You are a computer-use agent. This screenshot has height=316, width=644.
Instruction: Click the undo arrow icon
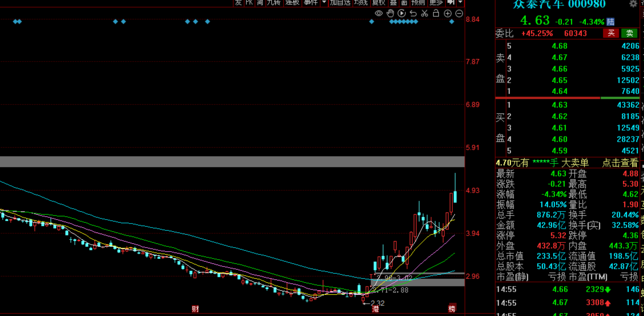pyautogui.click(x=413, y=13)
